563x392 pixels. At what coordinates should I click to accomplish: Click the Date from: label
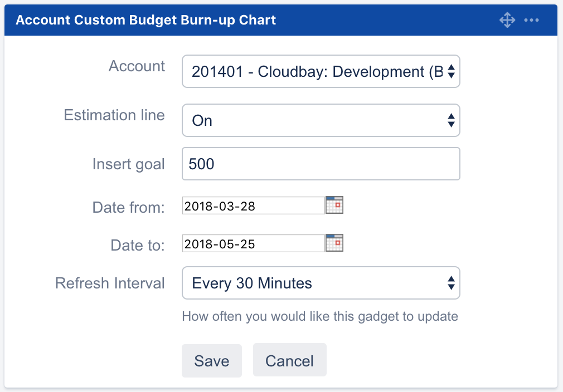tap(128, 208)
